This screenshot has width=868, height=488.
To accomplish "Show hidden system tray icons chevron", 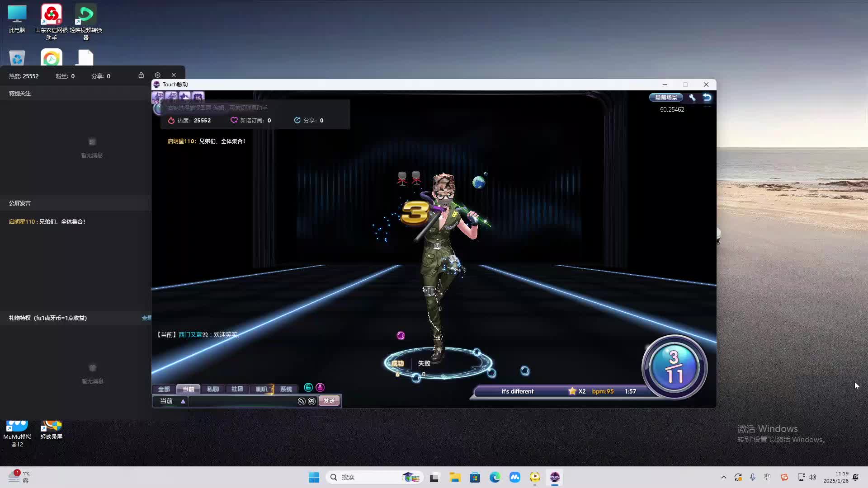I will click(723, 477).
